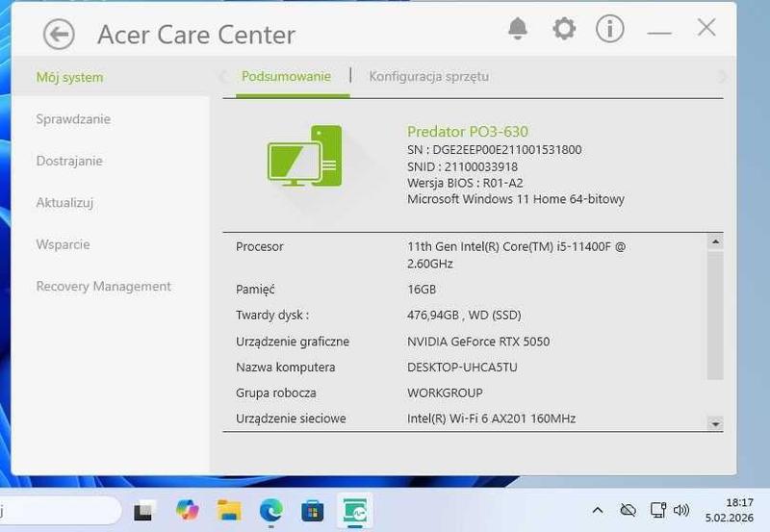Screen dimensions: 770x532
Task: Open Sprawdzanie in the sidebar
Action: pos(73,119)
